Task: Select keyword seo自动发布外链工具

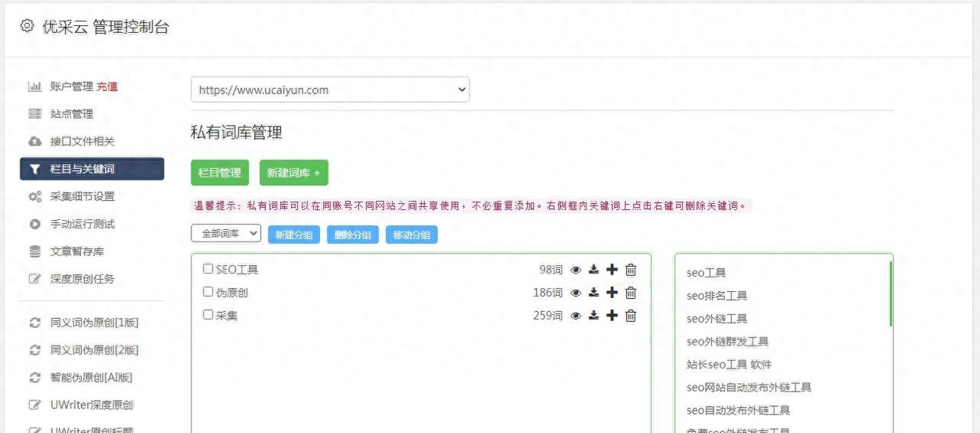Action: 739,411
